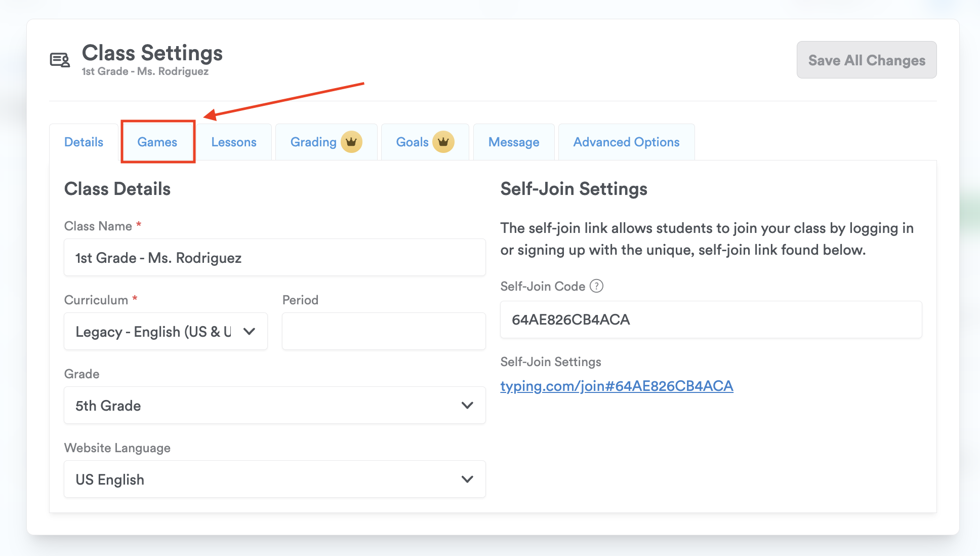Open the Message tab

[514, 142]
